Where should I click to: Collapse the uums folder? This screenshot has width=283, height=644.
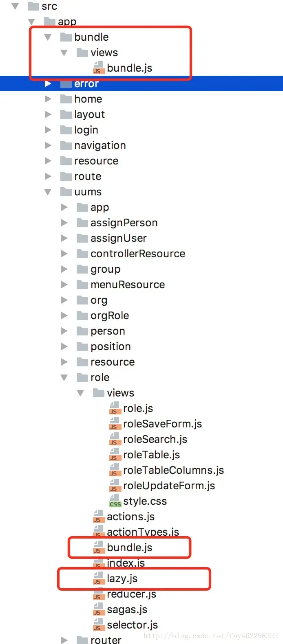[x=48, y=192]
